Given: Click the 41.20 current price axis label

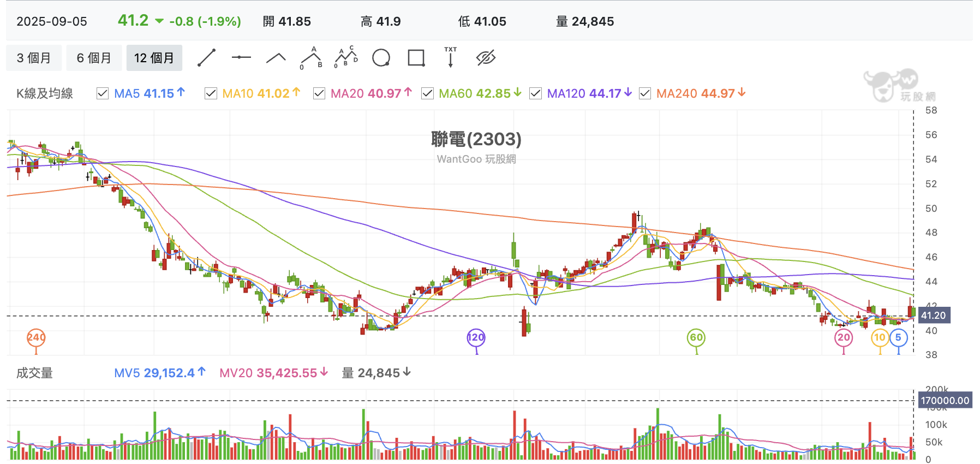Looking at the screenshot, I should [934, 316].
